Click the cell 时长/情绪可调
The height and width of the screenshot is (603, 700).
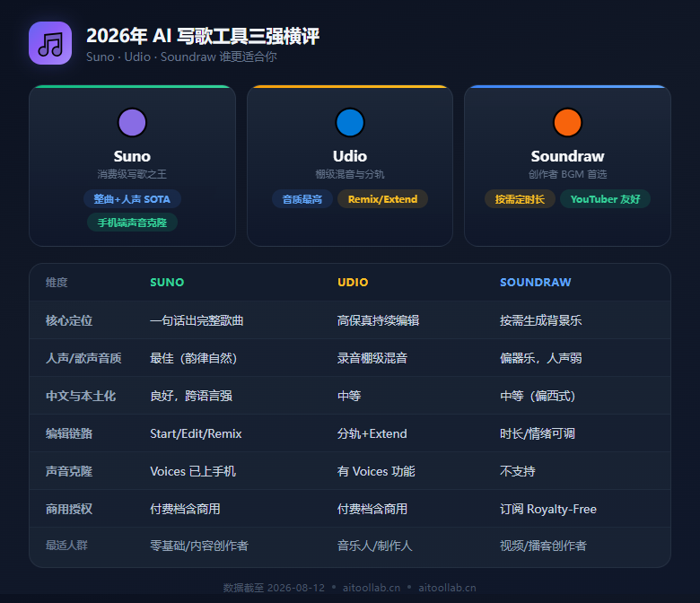point(538,433)
